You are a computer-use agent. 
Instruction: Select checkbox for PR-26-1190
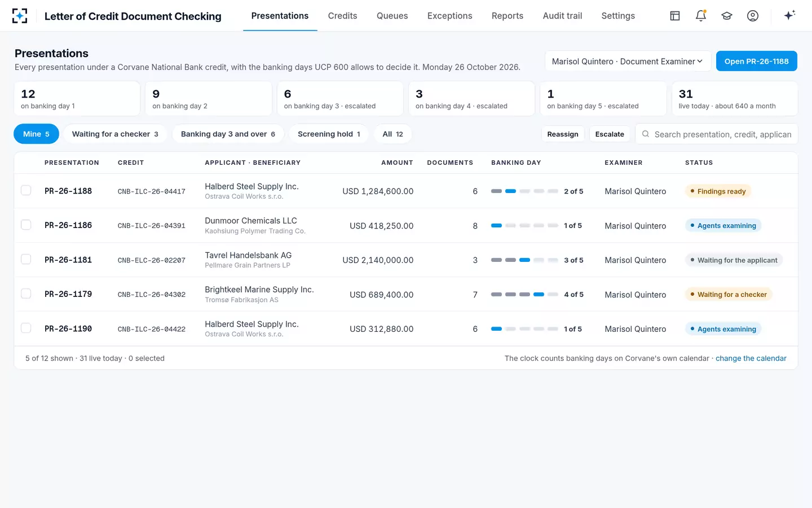26,328
